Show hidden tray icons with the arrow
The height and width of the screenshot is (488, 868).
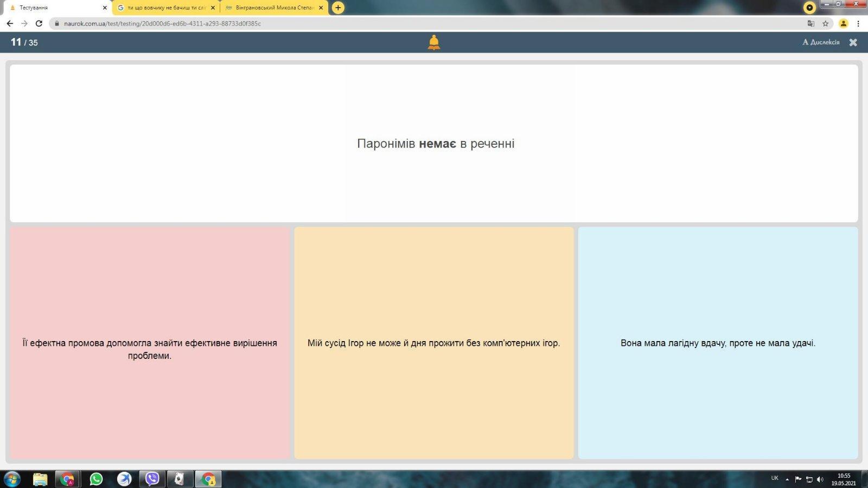pos(787,479)
